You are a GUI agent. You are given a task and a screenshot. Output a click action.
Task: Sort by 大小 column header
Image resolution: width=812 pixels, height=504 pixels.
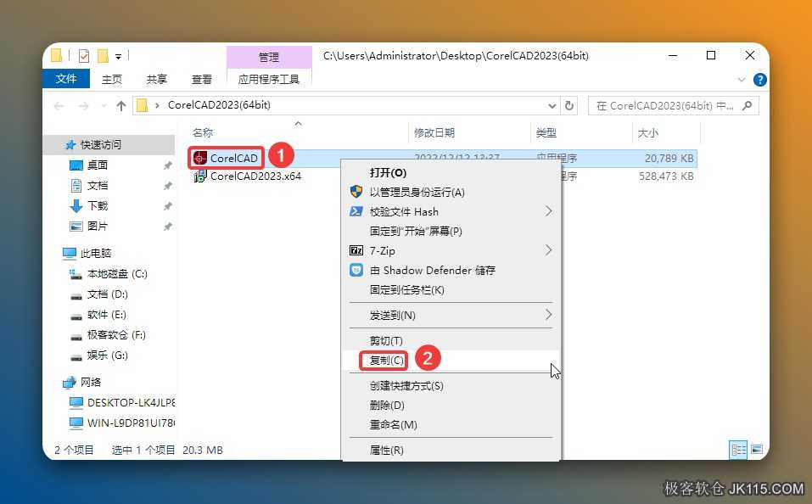point(648,133)
